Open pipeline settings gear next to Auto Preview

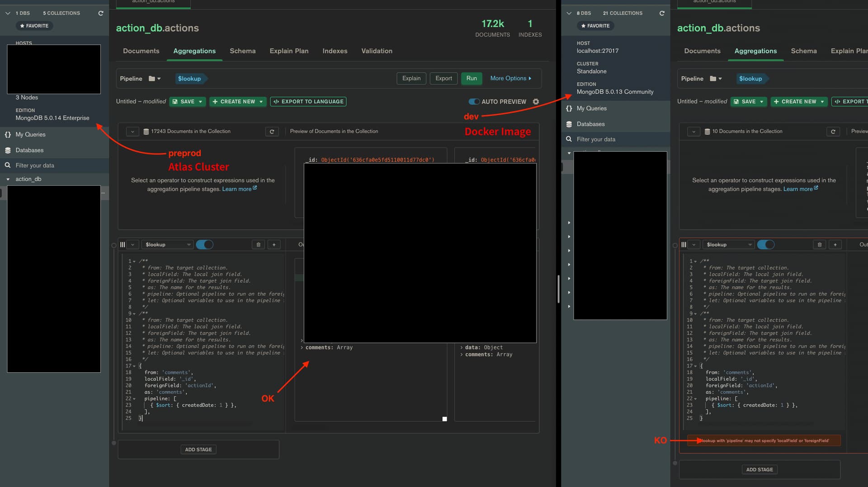[536, 102]
